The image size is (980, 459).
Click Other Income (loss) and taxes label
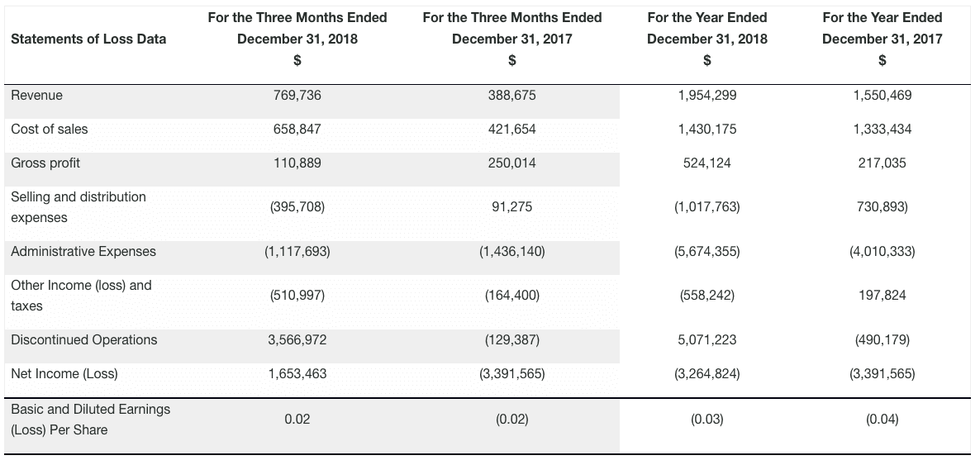[81, 296]
